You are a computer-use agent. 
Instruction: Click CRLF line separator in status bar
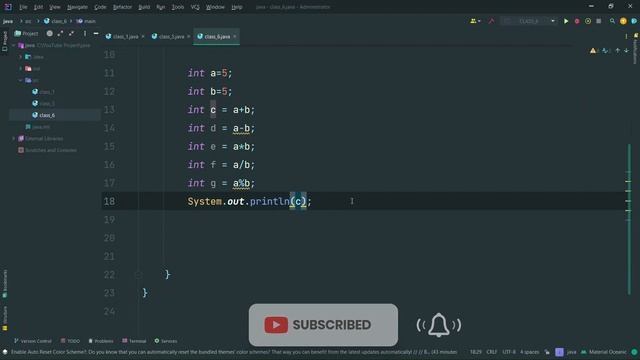(491, 352)
